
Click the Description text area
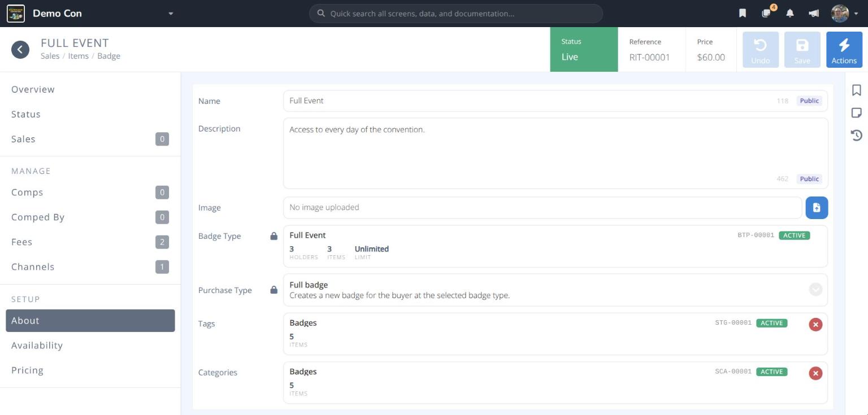pos(555,153)
